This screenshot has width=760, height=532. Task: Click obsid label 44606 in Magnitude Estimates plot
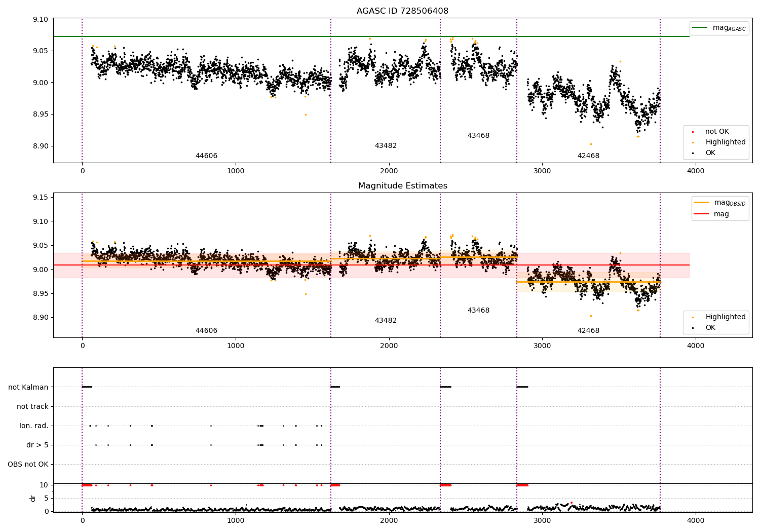tap(206, 331)
